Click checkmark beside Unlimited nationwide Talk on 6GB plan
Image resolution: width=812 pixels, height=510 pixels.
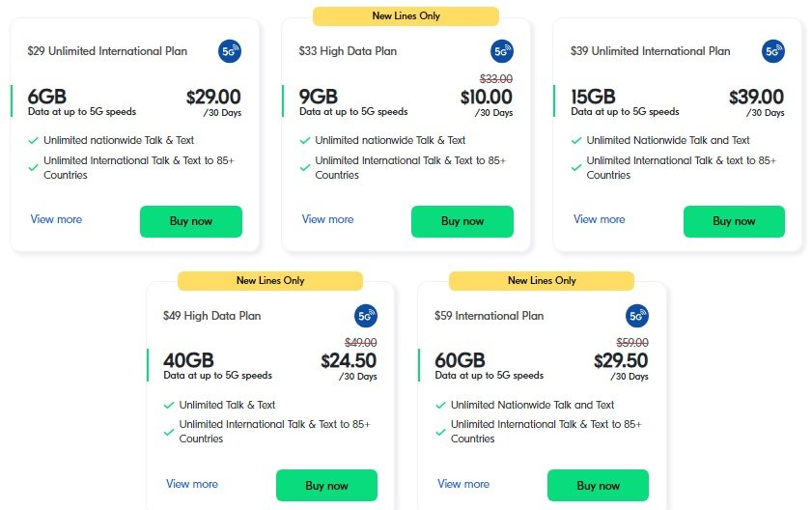pos(33,140)
